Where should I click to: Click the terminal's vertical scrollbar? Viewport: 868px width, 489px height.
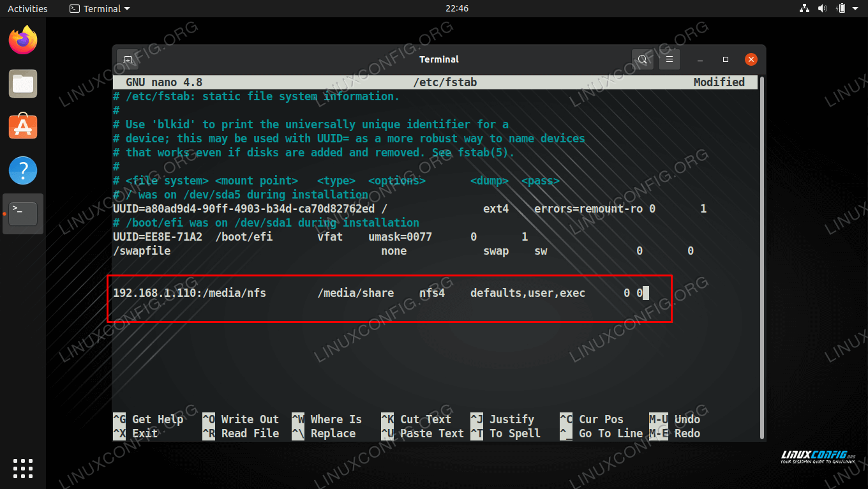[x=761, y=255]
